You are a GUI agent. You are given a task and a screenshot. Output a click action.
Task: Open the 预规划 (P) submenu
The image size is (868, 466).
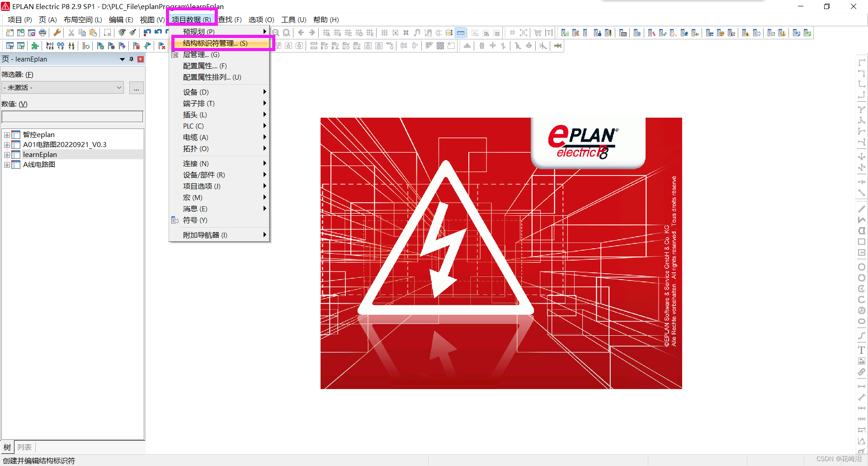coord(220,32)
